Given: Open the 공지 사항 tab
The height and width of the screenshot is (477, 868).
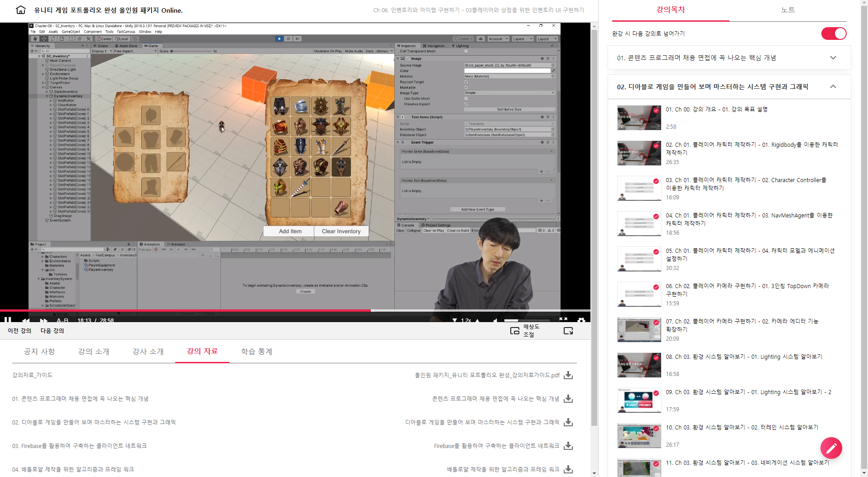Looking at the screenshot, I should pos(39,352).
